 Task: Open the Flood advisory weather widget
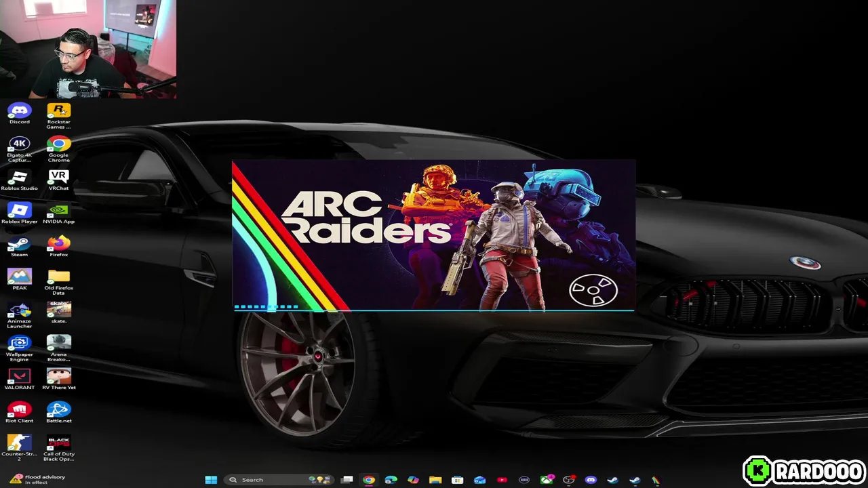click(37, 479)
